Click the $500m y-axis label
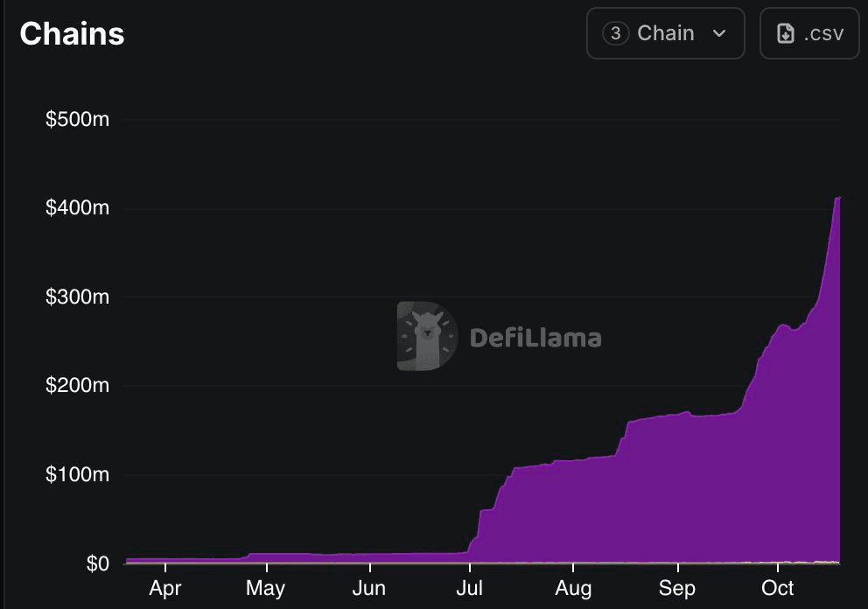The width and height of the screenshot is (868, 609). pyautogui.click(x=77, y=119)
